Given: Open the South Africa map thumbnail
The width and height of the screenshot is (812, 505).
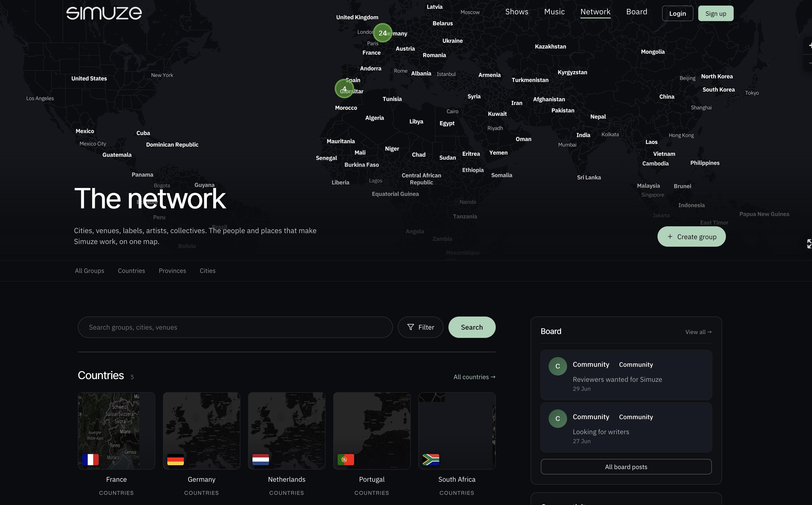Looking at the screenshot, I should pos(457,431).
